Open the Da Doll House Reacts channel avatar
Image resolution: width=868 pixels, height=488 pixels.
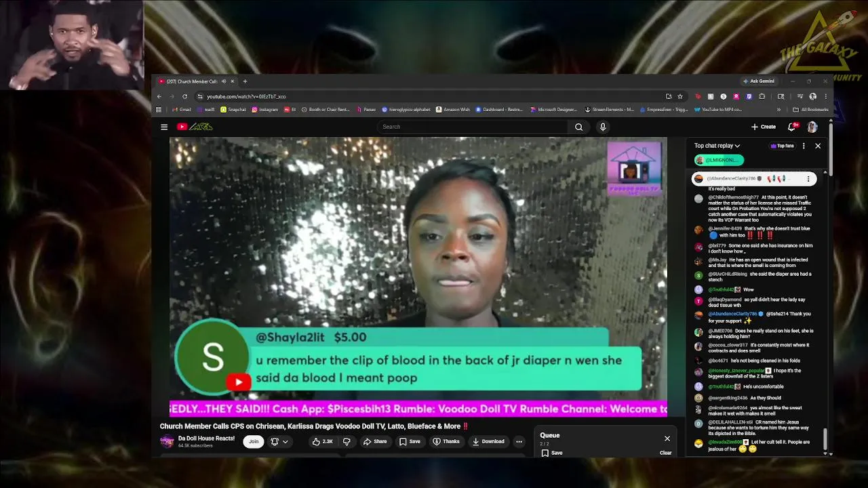coord(167,442)
